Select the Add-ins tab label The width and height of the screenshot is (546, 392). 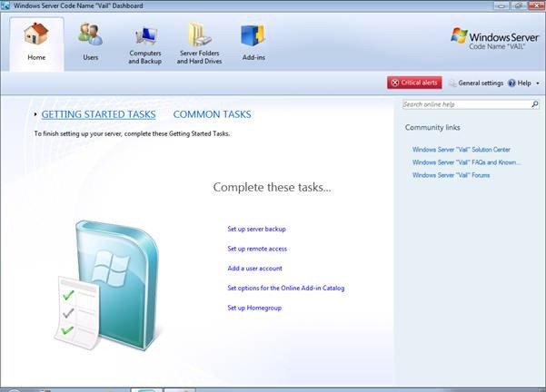tap(253, 57)
